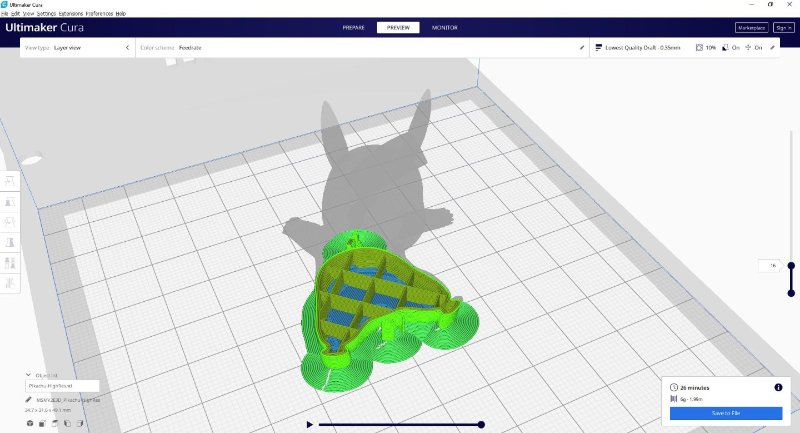Switch to the Preview stage
800x433 pixels.
pos(398,28)
